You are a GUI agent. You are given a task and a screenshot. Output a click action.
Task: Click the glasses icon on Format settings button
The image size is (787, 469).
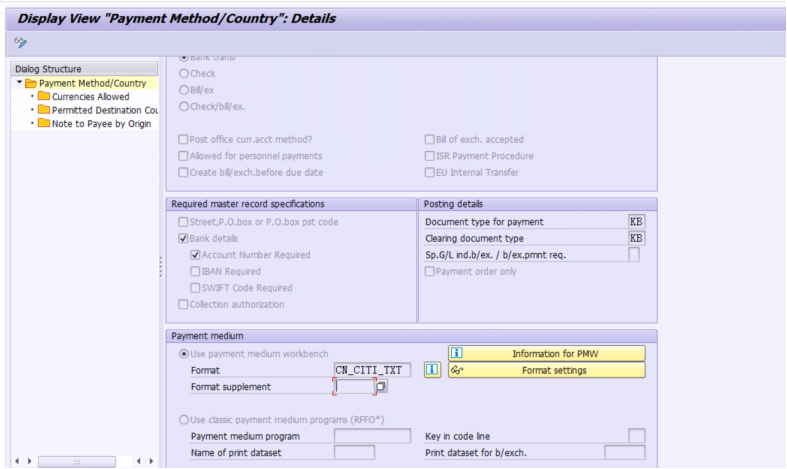457,370
